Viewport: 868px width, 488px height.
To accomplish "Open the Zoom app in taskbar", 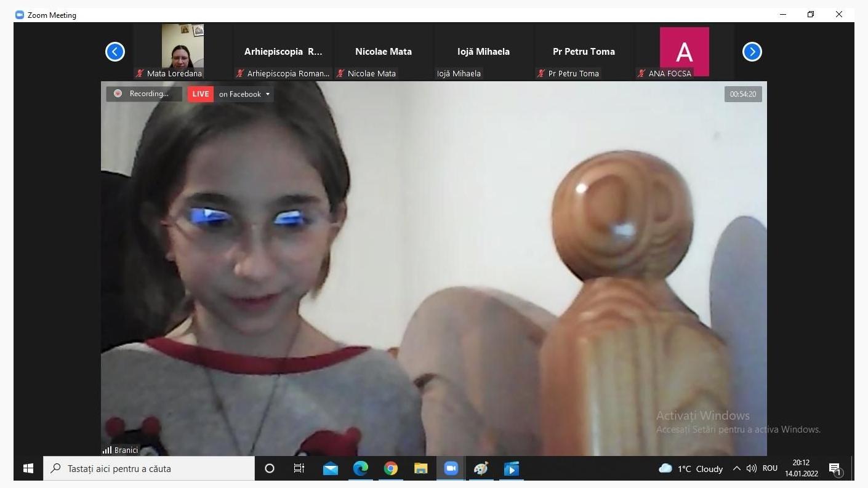I will click(451, 468).
